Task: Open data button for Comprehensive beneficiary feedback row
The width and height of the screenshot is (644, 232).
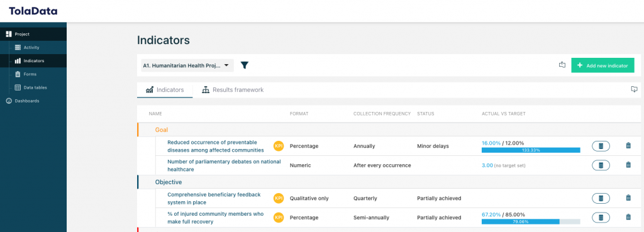Action: pyautogui.click(x=601, y=198)
